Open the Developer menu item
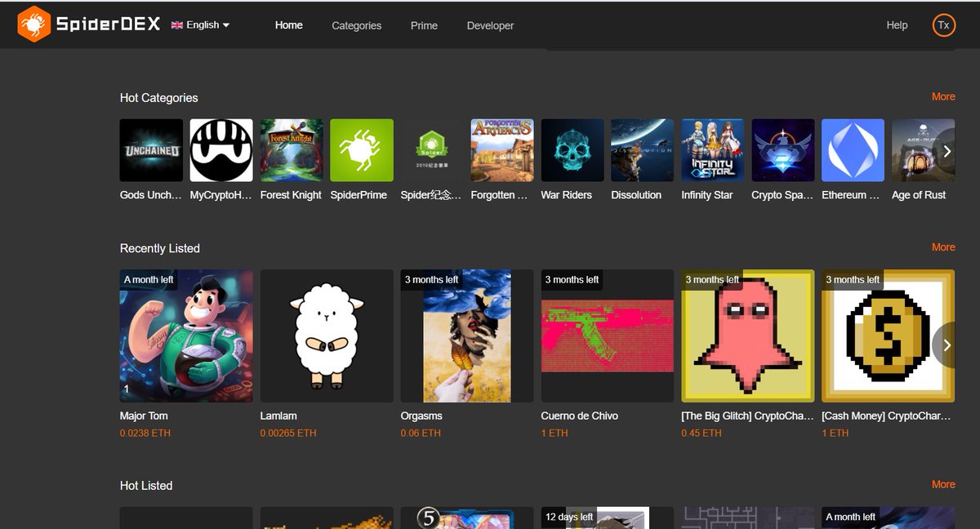Screen dimensions: 980x529 pos(490,25)
